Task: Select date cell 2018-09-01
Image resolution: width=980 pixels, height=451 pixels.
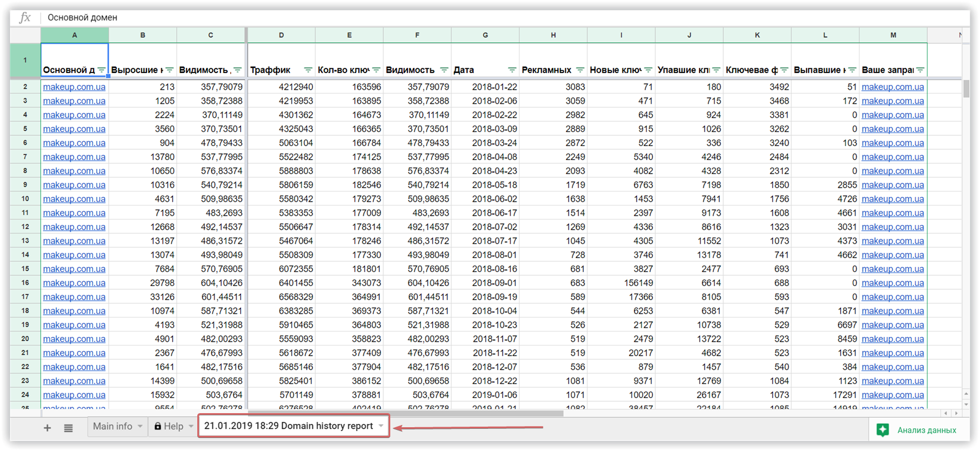Action: point(485,283)
